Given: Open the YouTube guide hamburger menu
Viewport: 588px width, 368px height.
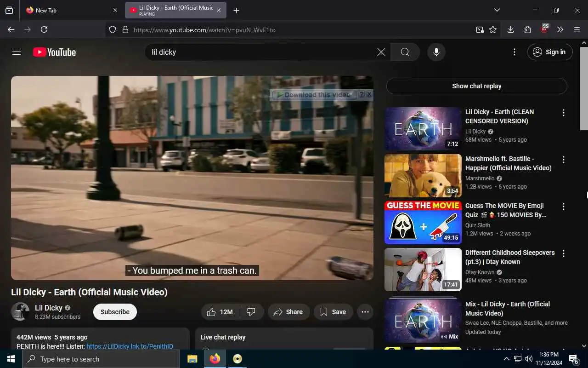Looking at the screenshot, I should pos(17,52).
